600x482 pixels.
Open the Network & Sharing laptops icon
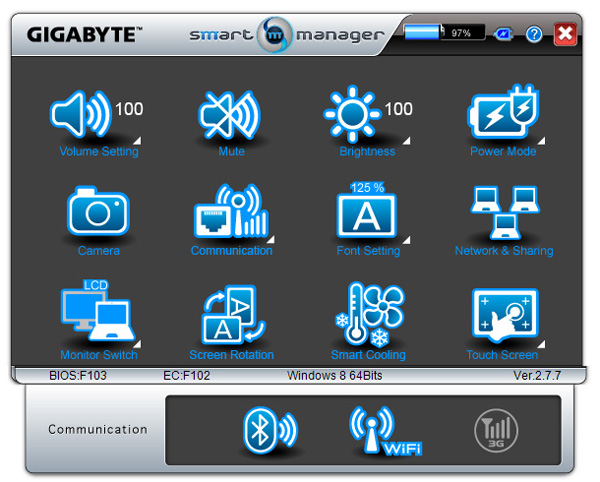pyautogui.click(x=505, y=212)
